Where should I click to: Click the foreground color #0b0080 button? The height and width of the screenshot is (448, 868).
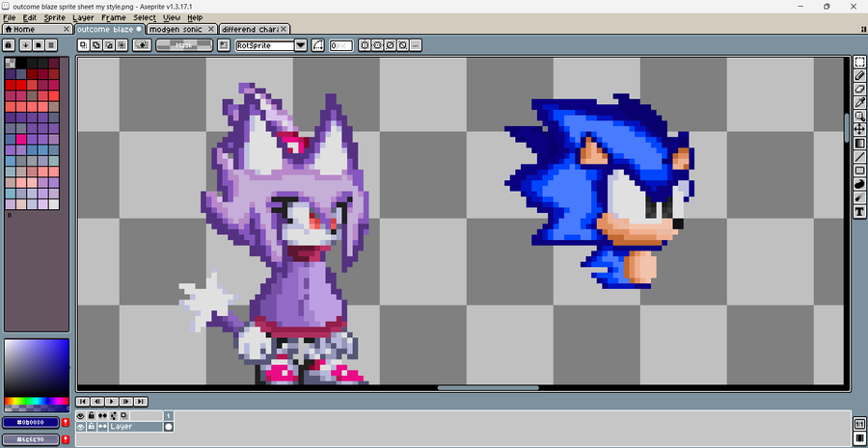click(31, 423)
